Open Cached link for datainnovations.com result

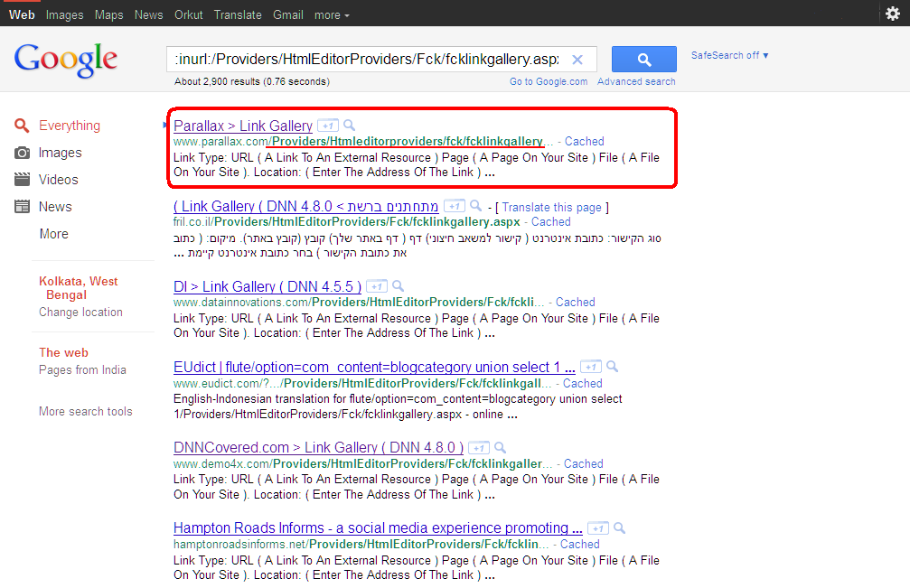(575, 302)
